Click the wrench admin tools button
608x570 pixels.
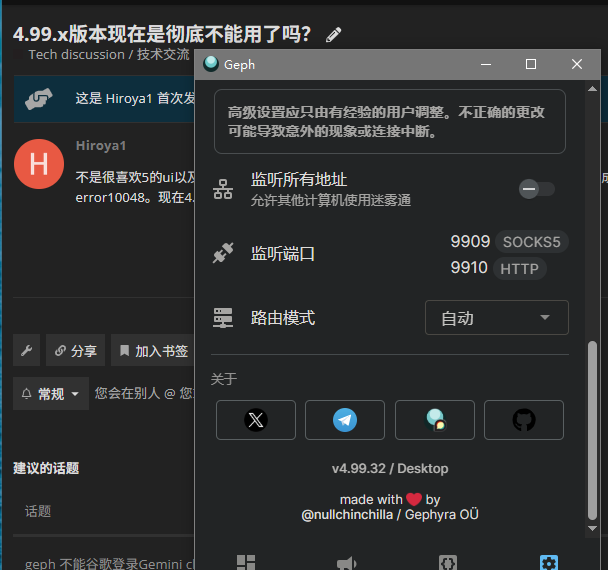click(26, 351)
